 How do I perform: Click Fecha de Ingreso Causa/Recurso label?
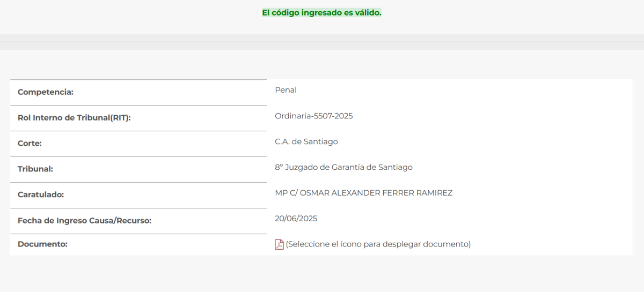point(84,221)
